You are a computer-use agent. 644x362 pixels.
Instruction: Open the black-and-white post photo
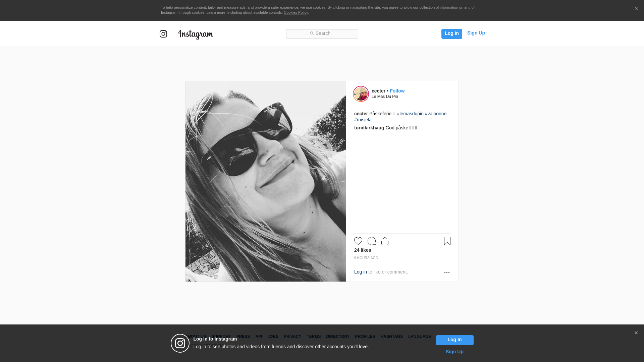click(266, 181)
